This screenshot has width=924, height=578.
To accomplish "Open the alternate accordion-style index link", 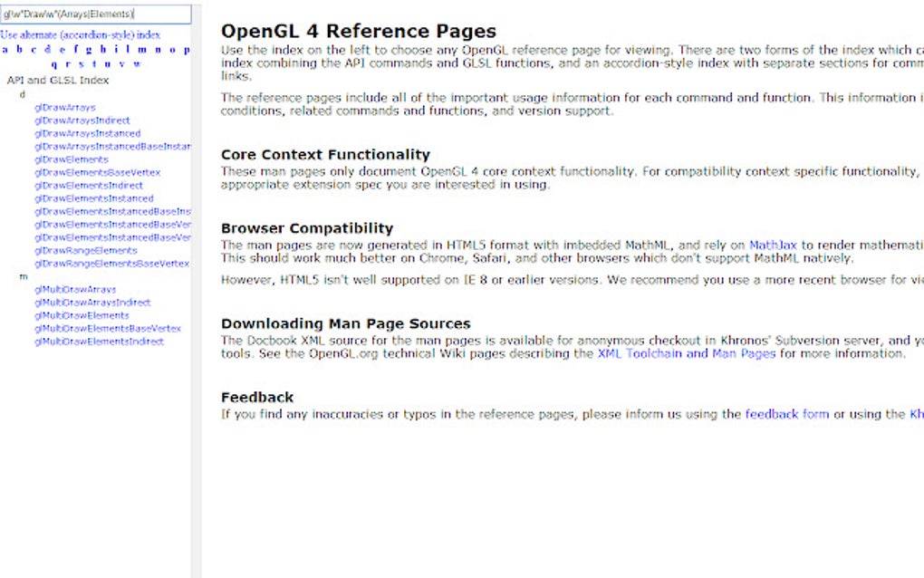I will pos(80,34).
